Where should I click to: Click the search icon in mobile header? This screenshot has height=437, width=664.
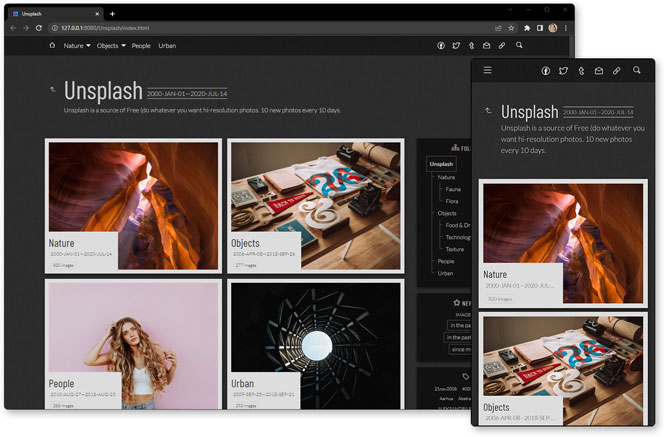click(636, 71)
